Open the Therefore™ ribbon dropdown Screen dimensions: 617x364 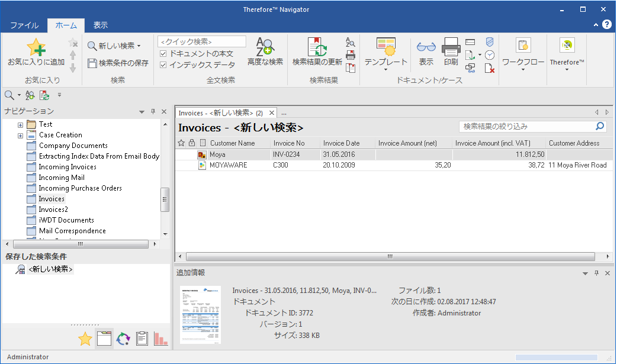point(567,70)
